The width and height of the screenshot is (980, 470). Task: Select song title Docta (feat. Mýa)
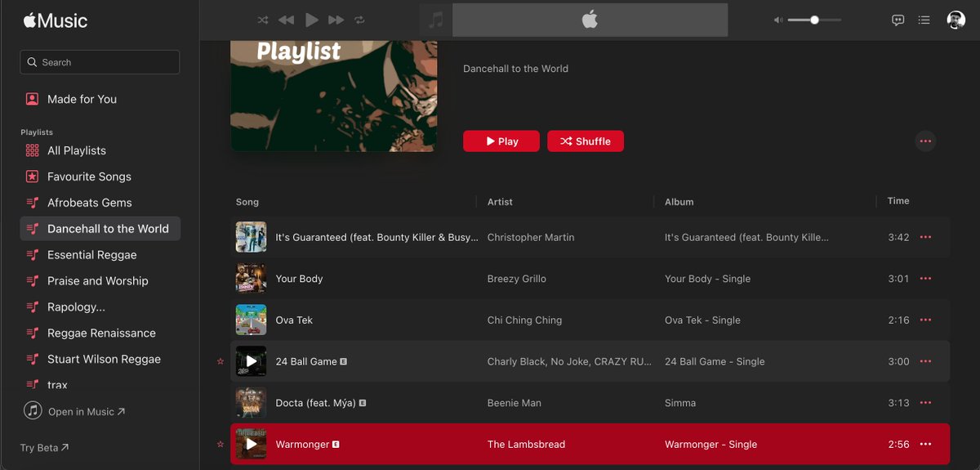pos(315,403)
